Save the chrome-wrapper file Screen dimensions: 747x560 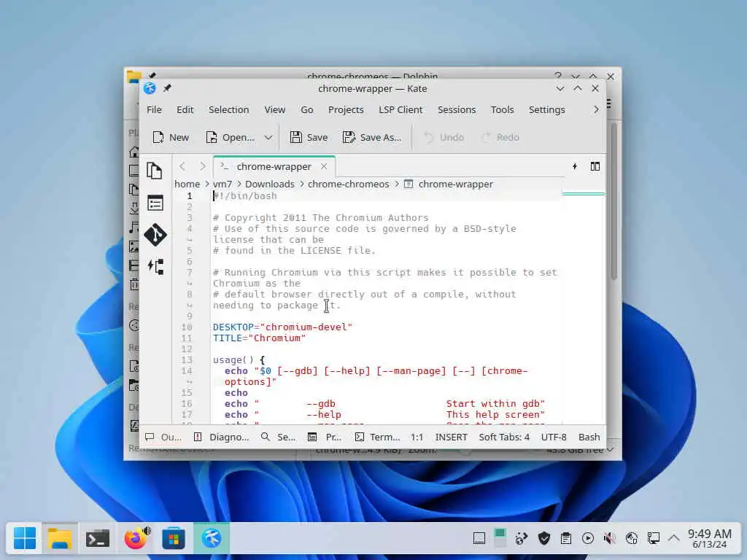click(309, 138)
